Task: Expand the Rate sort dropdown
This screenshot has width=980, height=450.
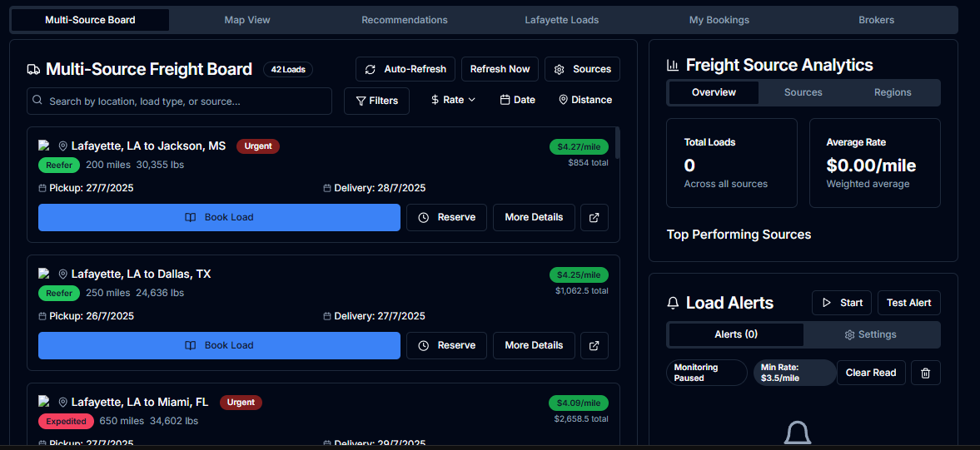Action: [x=453, y=100]
